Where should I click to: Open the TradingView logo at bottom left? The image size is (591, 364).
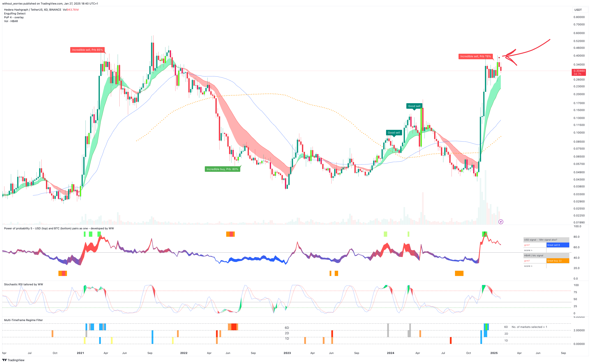pyautogui.click(x=13, y=360)
